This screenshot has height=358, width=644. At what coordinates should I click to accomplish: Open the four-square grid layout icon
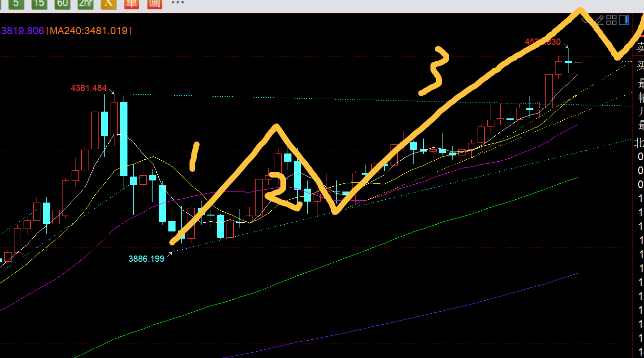click(612, 20)
